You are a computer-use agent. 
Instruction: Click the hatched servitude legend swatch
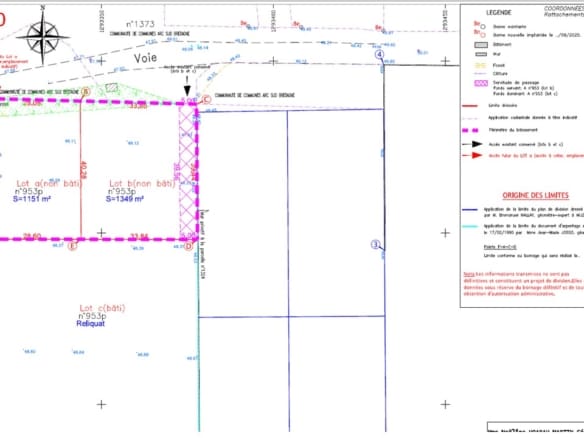tap(481, 83)
